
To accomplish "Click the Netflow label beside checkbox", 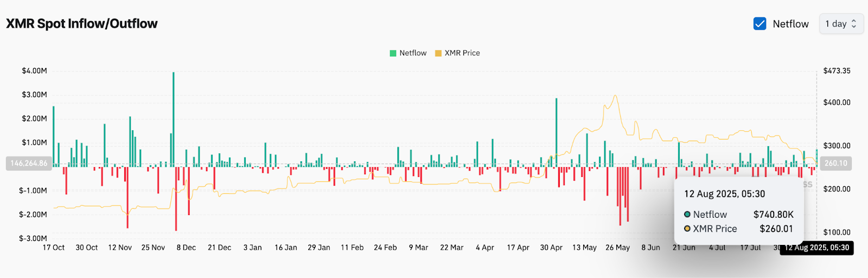I will [x=790, y=24].
